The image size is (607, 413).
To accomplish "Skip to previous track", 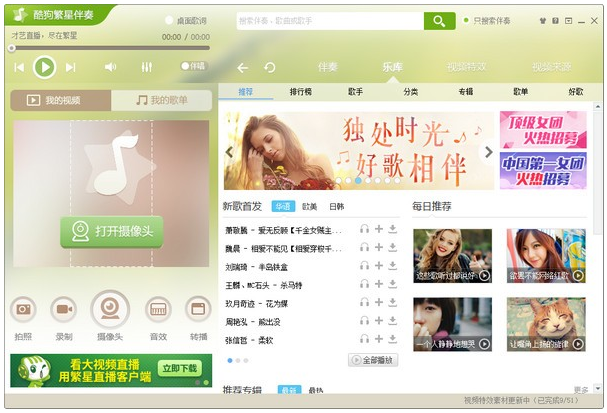I will click(x=19, y=68).
